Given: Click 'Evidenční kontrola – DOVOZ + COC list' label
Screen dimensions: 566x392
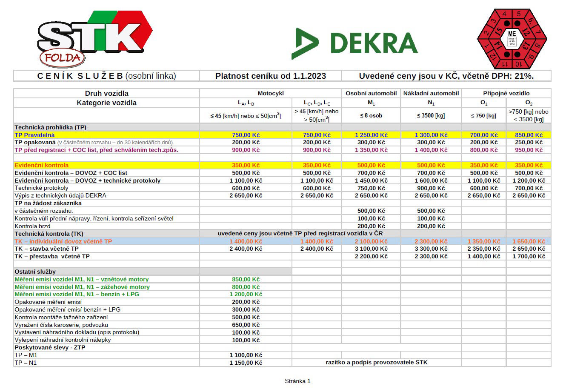Looking at the screenshot, I should pos(71,173).
